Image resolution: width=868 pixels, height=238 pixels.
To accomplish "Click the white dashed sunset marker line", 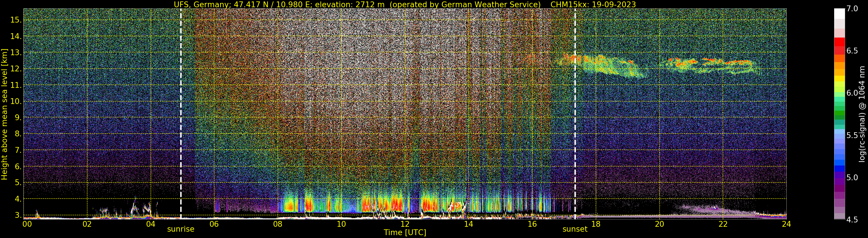I will 575,114.
